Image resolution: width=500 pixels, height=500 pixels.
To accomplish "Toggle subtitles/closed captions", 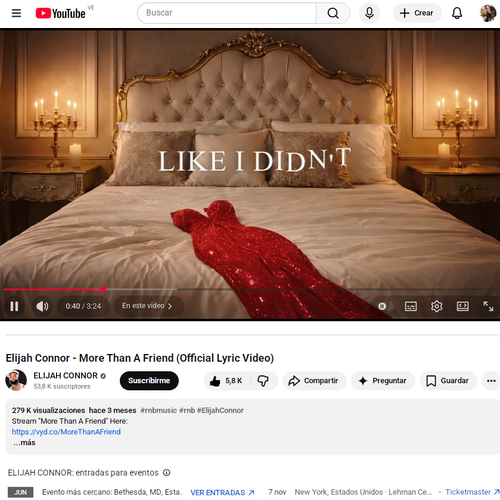I will tap(411, 306).
